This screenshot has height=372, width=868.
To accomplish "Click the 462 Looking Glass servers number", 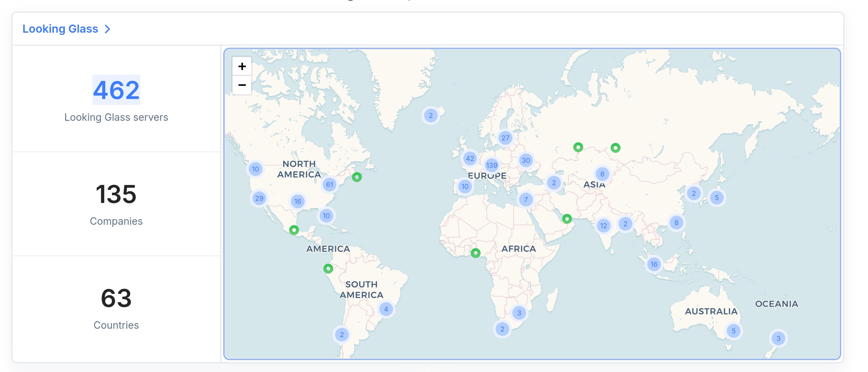I will point(116,90).
